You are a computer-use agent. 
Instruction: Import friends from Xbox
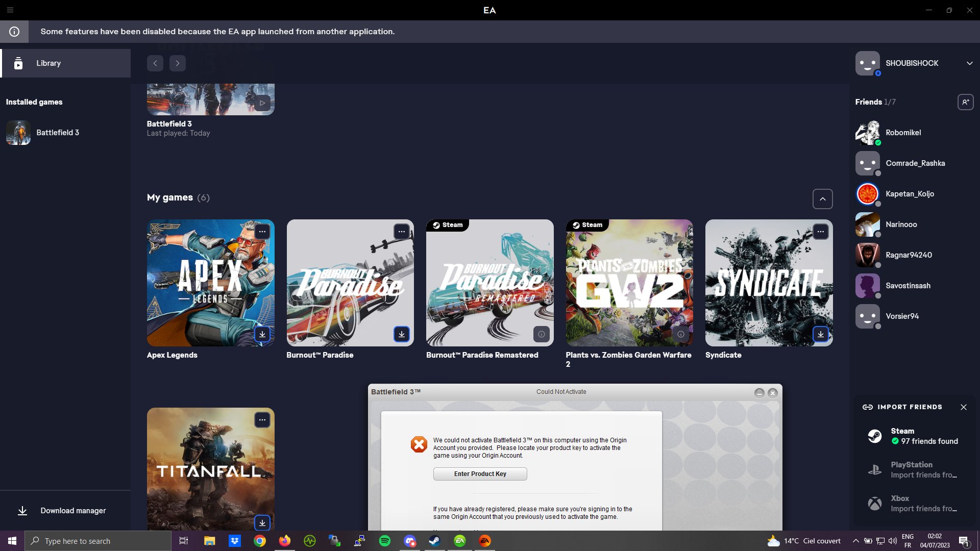click(x=914, y=504)
